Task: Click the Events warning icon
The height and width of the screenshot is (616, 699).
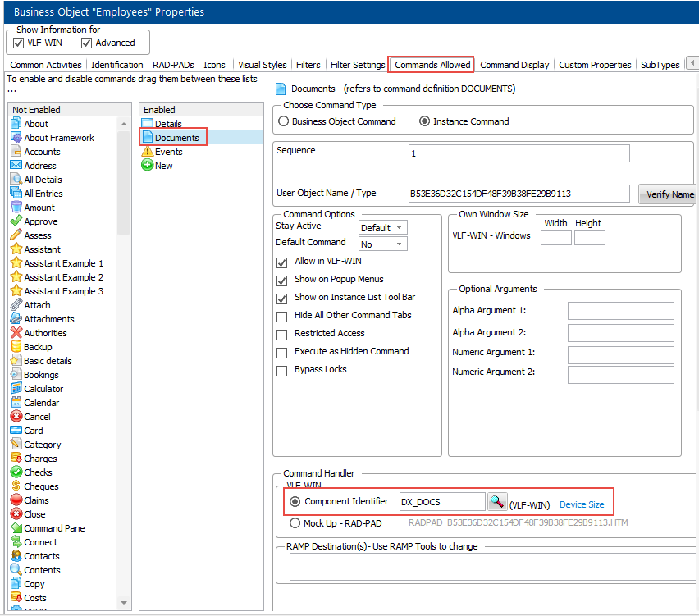Action: pos(148,152)
